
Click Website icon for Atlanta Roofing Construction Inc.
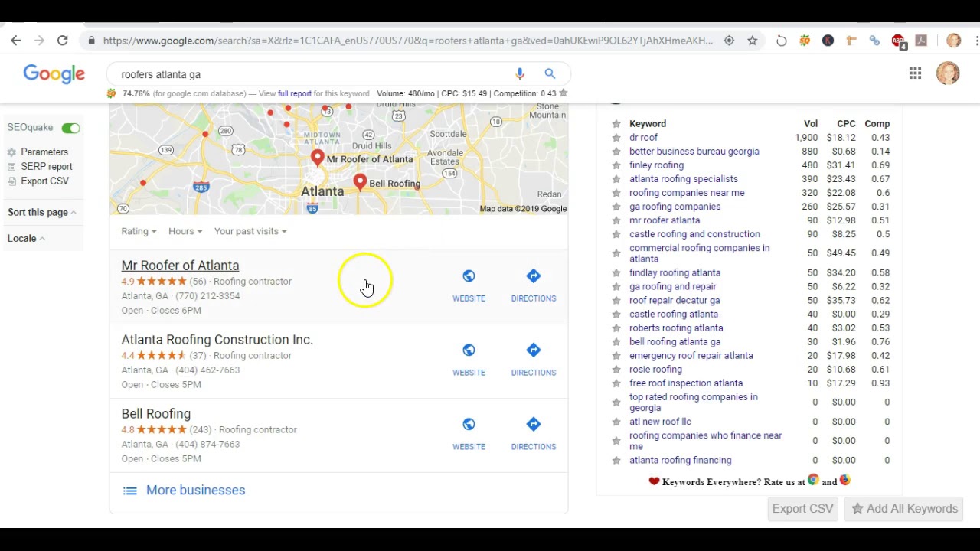pyautogui.click(x=469, y=350)
